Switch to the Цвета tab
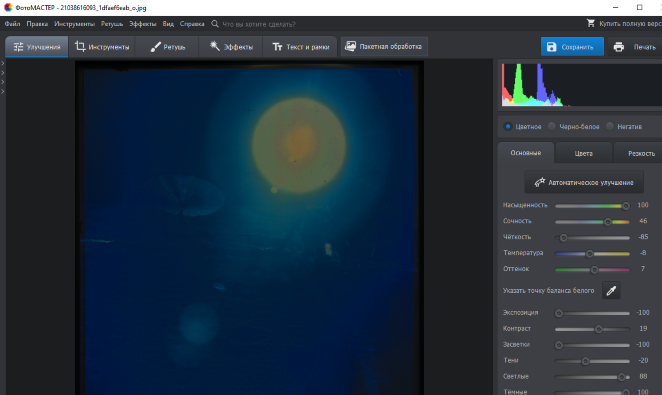Viewport: 662px width, 395px height. pos(583,153)
